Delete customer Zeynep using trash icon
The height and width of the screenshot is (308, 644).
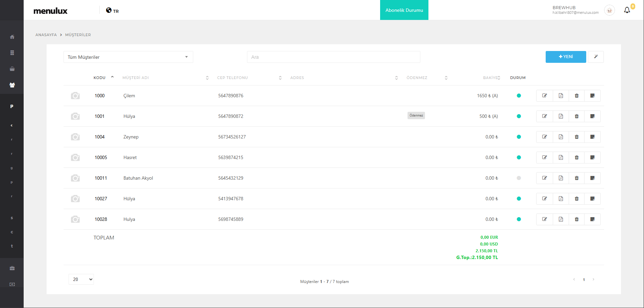click(576, 137)
